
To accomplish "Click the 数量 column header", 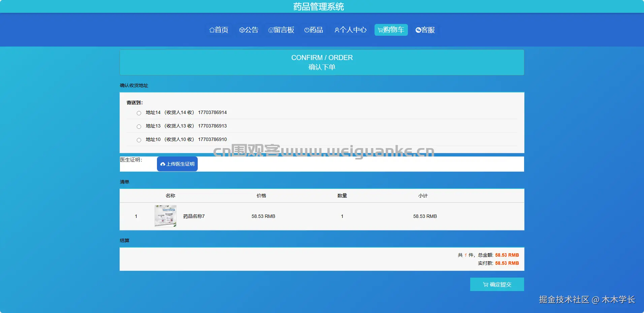I will coord(342,196).
